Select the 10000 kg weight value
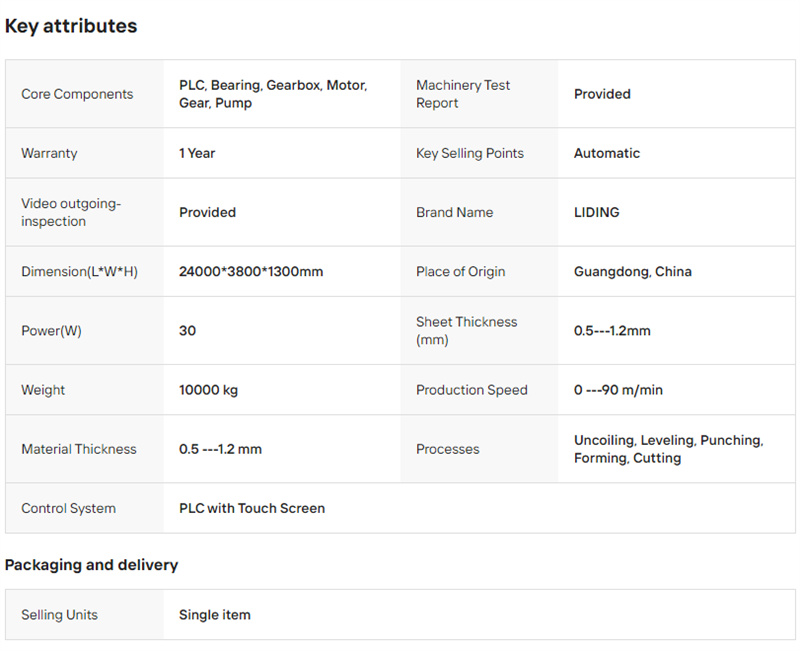800x651 pixels. (x=208, y=390)
